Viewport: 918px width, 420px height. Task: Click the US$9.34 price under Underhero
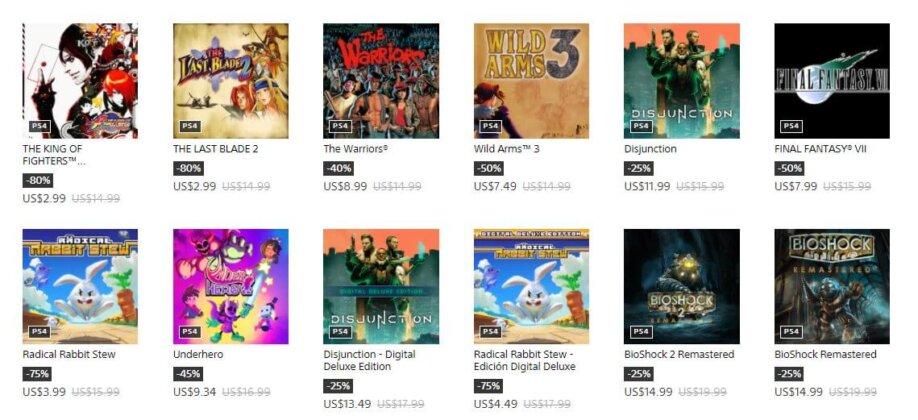[x=194, y=392]
